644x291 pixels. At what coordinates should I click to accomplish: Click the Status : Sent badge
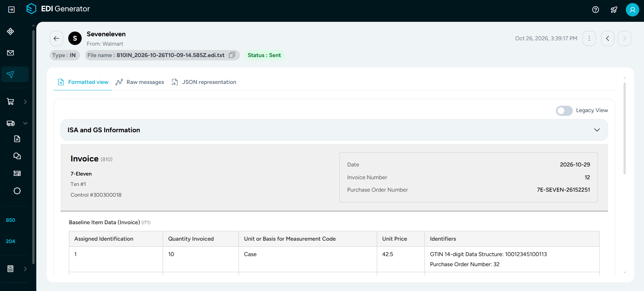point(264,55)
